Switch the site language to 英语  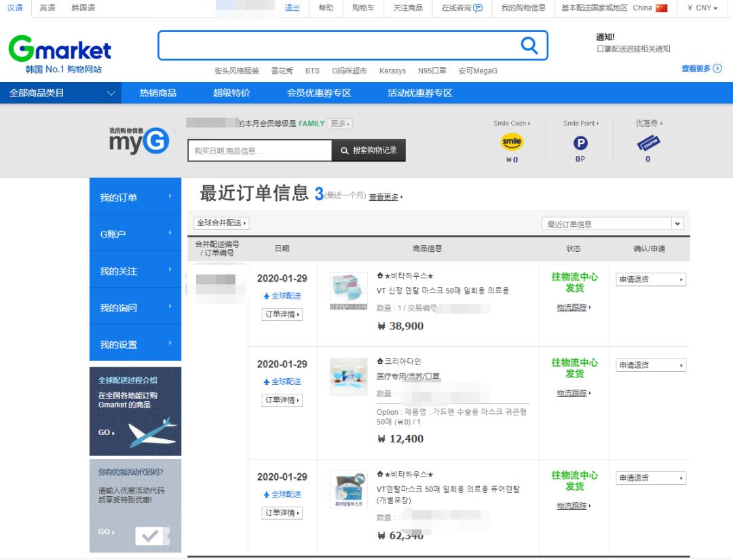pos(46,8)
